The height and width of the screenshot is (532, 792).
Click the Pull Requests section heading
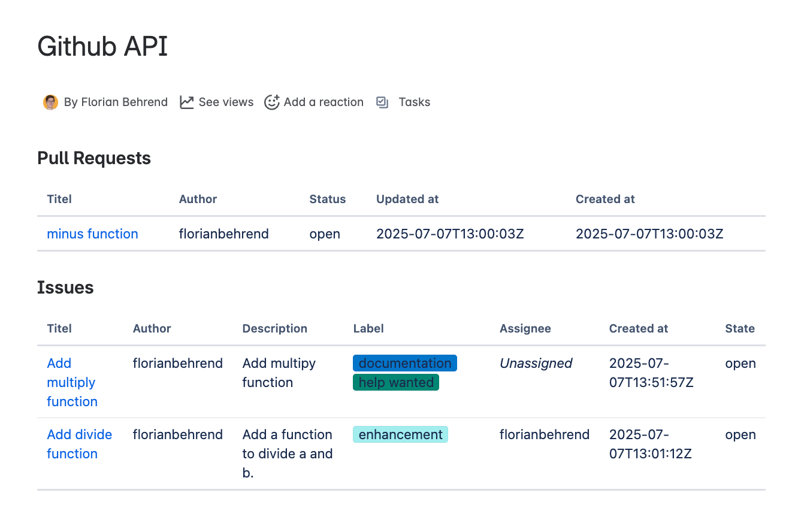(94, 158)
